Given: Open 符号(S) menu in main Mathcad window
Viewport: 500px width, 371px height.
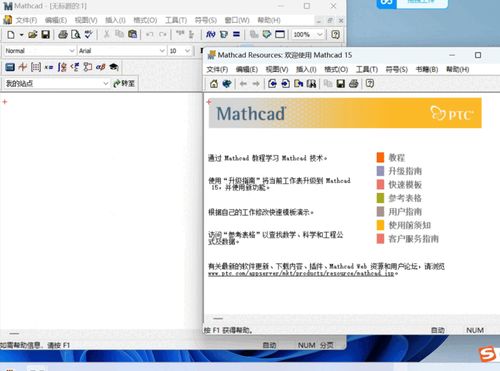Looking at the screenshot, I should [x=206, y=20].
